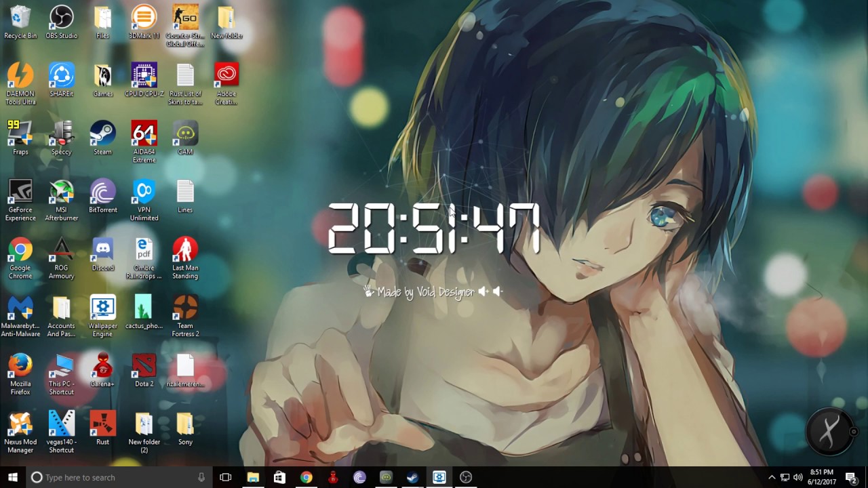The height and width of the screenshot is (488, 868).
Task: Open the Start menu
Action: click(x=13, y=477)
